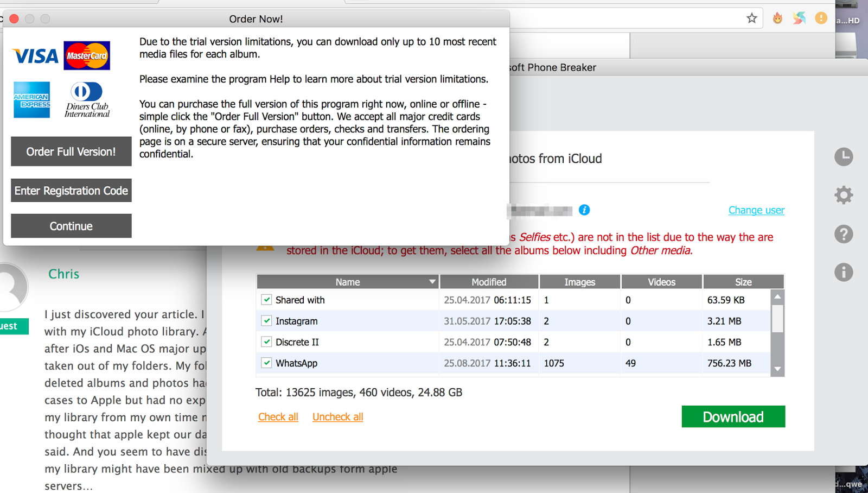Click the 63.59 KB size cell
This screenshot has height=493, width=868.
pyautogui.click(x=726, y=300)
